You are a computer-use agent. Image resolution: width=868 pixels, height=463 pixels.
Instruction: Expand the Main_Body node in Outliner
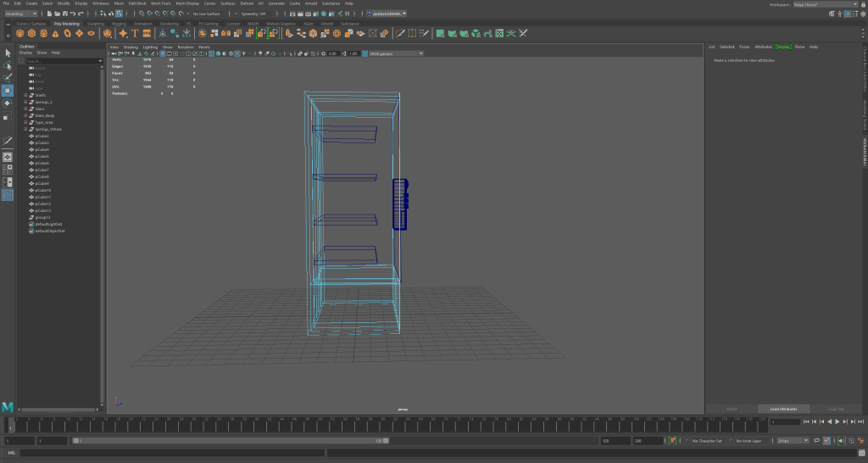point(25,115)
